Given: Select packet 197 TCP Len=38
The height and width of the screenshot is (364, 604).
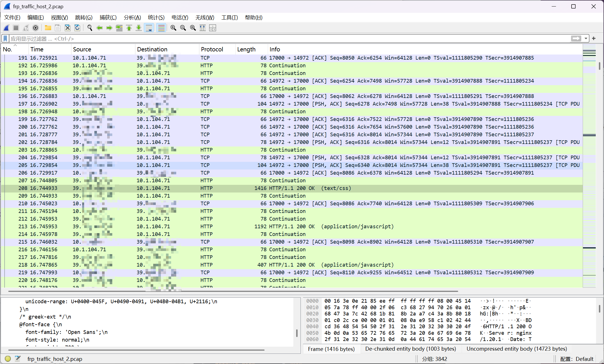Looking at the screenshot, I should pyautogui.click(x=292, y=104).
